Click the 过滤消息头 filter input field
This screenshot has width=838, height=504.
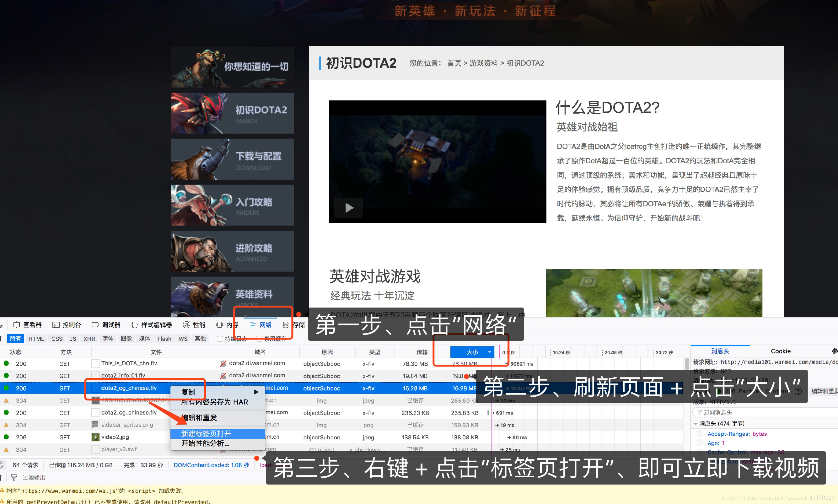coord(766,412)
